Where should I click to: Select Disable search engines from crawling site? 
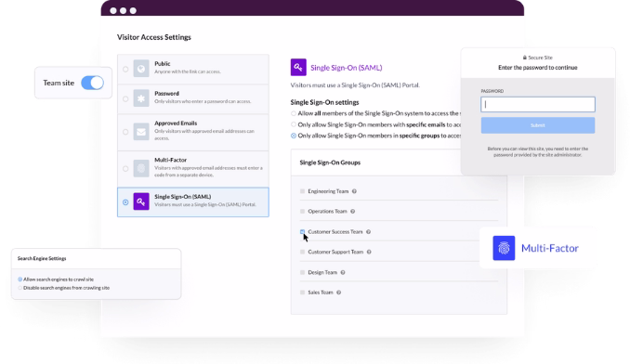coord(20,288)
